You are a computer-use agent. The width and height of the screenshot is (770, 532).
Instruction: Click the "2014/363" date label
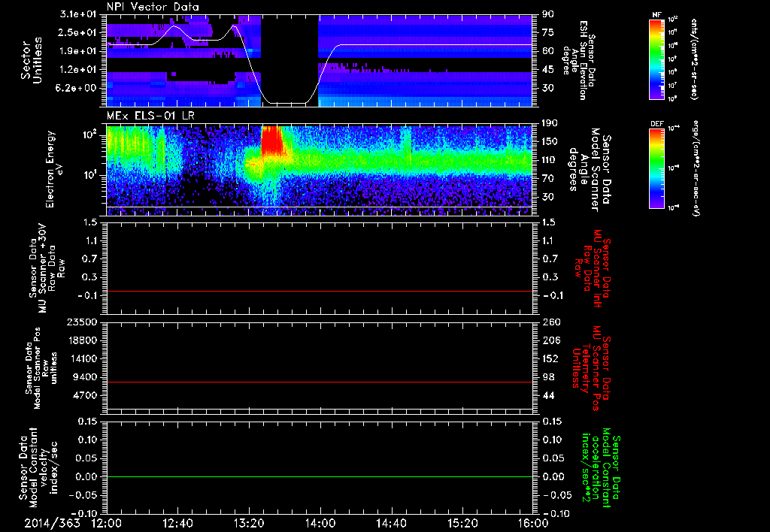point(52,523)
